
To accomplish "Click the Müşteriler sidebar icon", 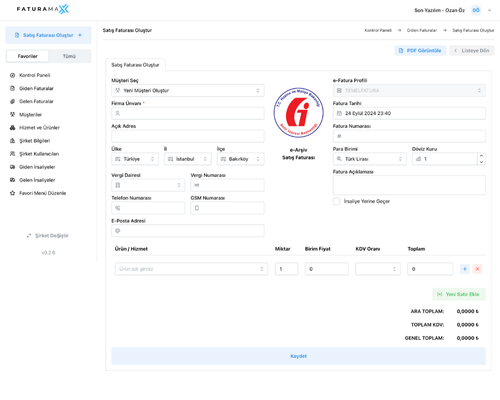I will (13, 115).
